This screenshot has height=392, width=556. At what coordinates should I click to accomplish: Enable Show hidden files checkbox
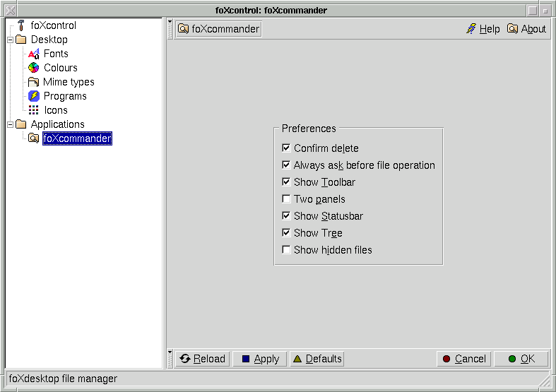286,249
